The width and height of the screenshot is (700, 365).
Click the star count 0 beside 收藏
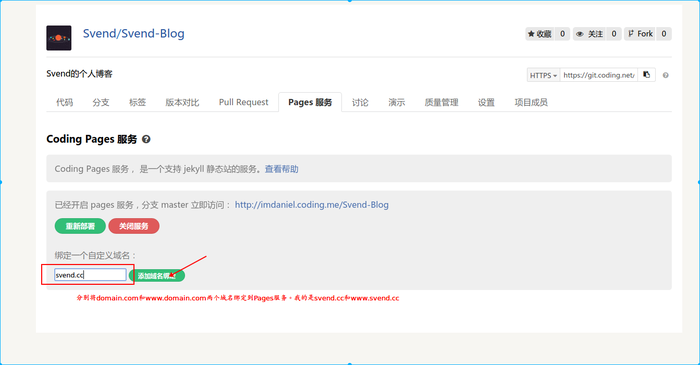[x=562, y=34]
